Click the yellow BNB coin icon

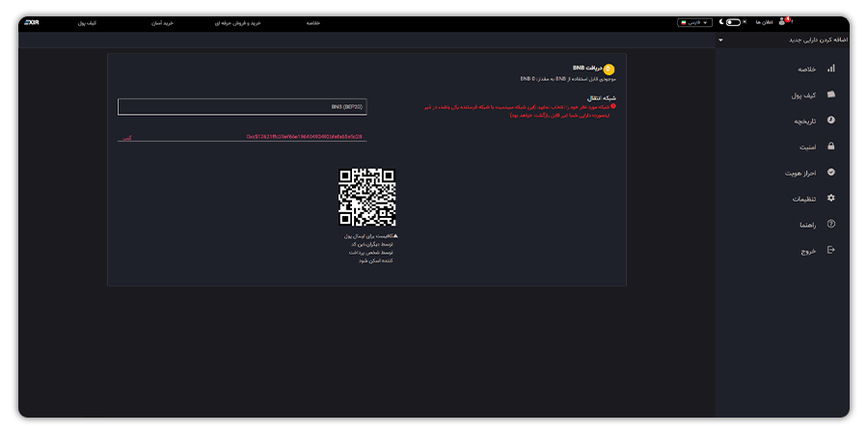[x=609, y=69]
